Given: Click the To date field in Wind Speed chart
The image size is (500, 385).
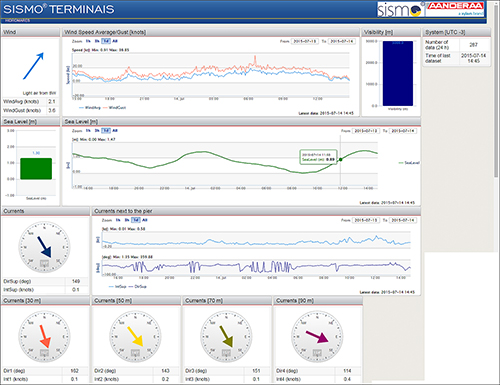Looking at the screenshot, I should coord(342,41).
